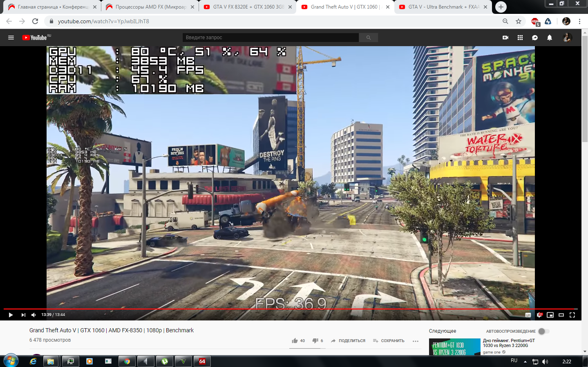
Task: Open the AdBlock Plus extension
Action: (535, 22)
